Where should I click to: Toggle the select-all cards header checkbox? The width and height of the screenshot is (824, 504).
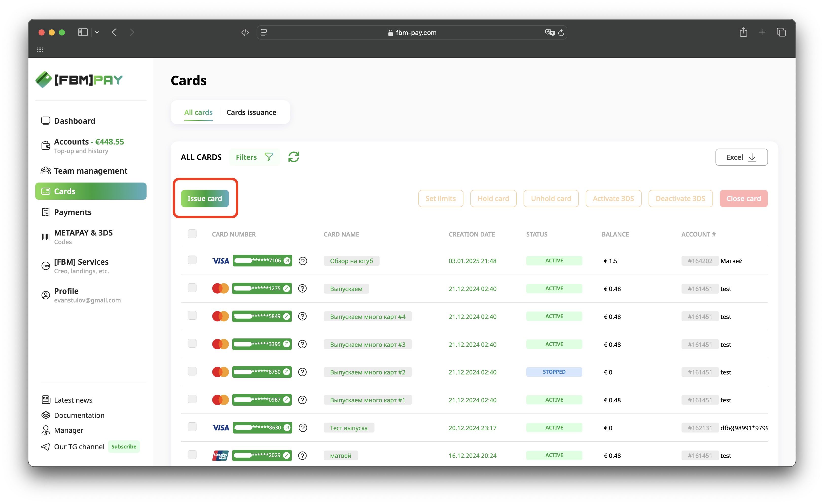pos(192,233)
